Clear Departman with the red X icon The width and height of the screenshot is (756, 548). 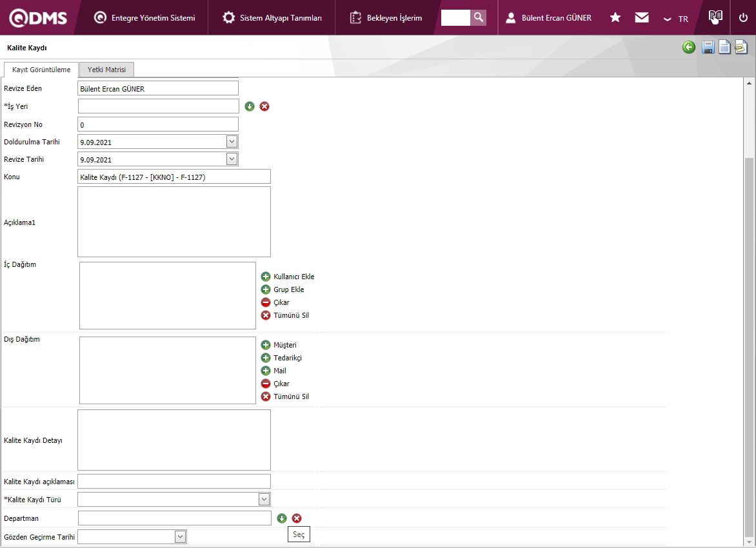point(297,518)
